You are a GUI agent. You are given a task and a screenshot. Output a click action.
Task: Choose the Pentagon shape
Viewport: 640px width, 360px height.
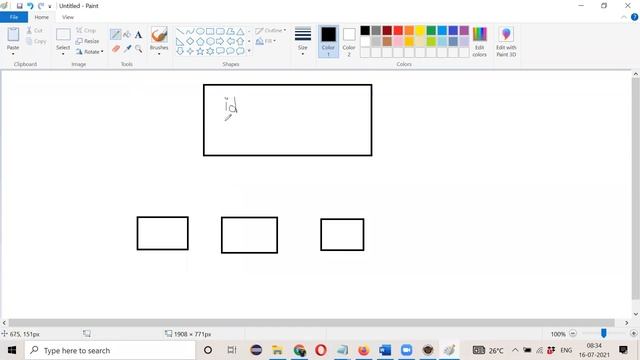point(200,41)
